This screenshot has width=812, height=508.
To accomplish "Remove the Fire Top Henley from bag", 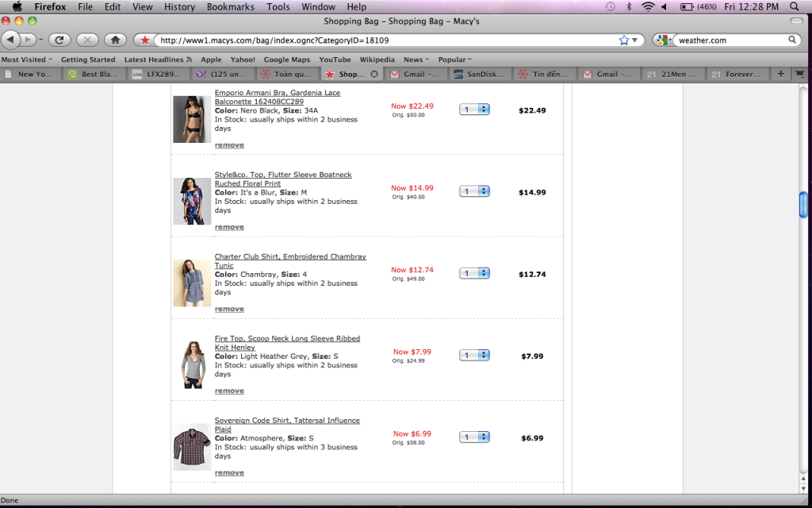I will (x=229, y=391).
